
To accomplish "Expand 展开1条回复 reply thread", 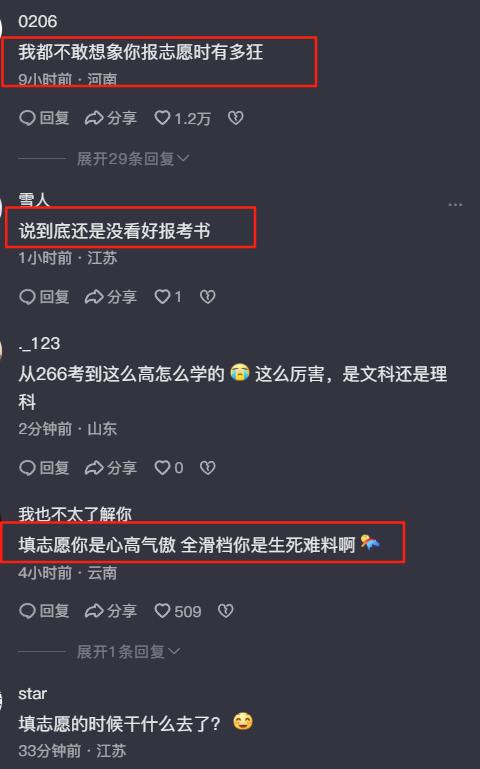I will 128,652.
